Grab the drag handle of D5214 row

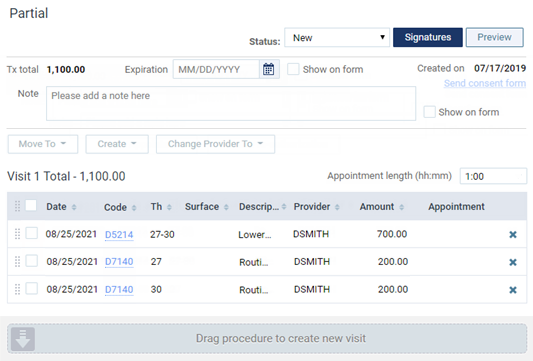click(17, 234)
